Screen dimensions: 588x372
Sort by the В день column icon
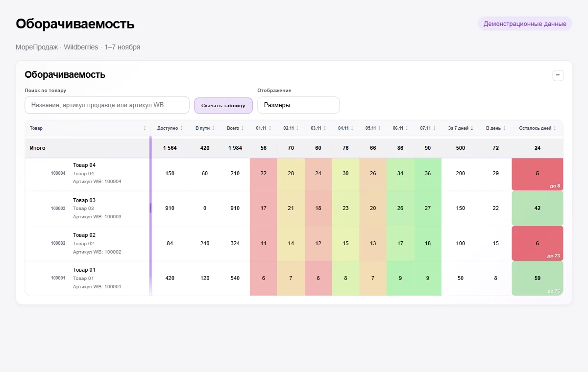pos(504,128)
